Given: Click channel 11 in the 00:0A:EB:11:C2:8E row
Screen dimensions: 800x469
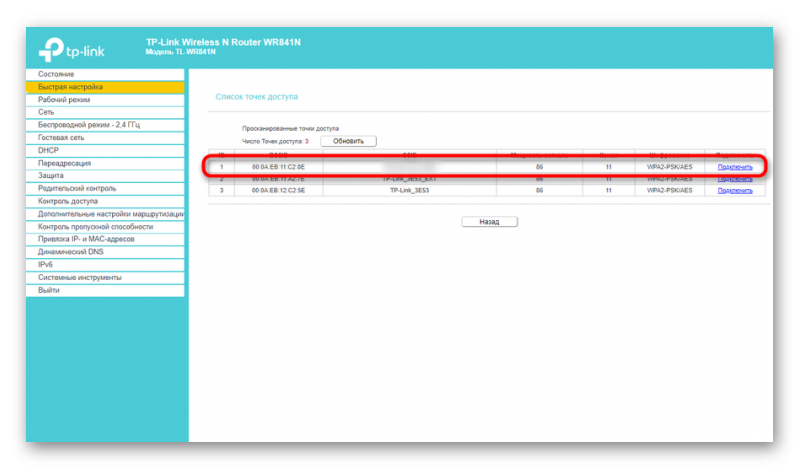Looking at the screenshot, I should 608,167.
